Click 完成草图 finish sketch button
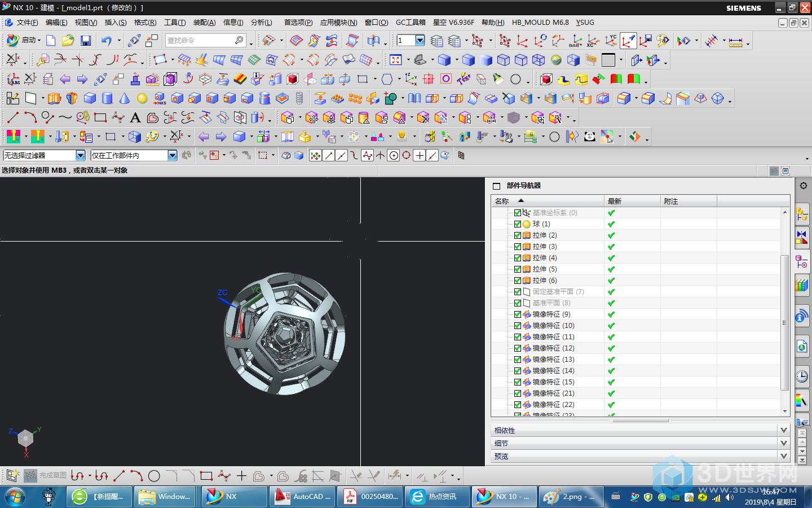 pyautogui.click(x=46, y=476)
